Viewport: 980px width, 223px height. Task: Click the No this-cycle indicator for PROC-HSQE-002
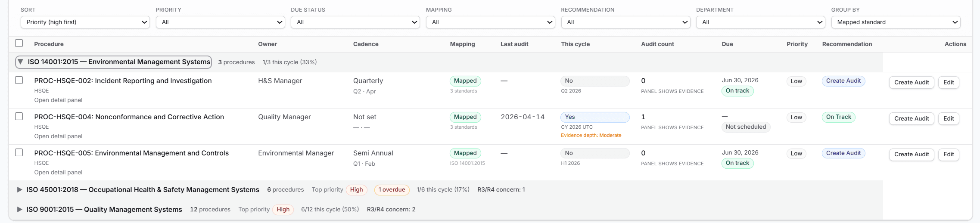(595, 81)
